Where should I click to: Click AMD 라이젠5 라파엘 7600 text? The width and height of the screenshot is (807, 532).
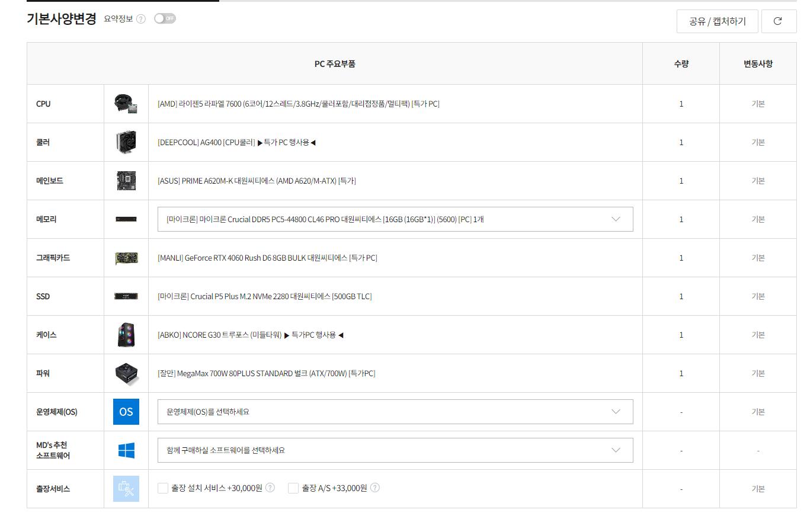299,104
